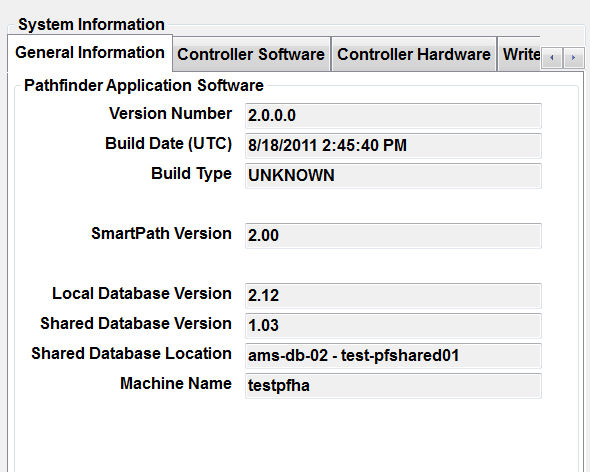The height and width of the screenshot is (472, 590).
Task: Open the Controller Software tab
Action: (251, 54)
